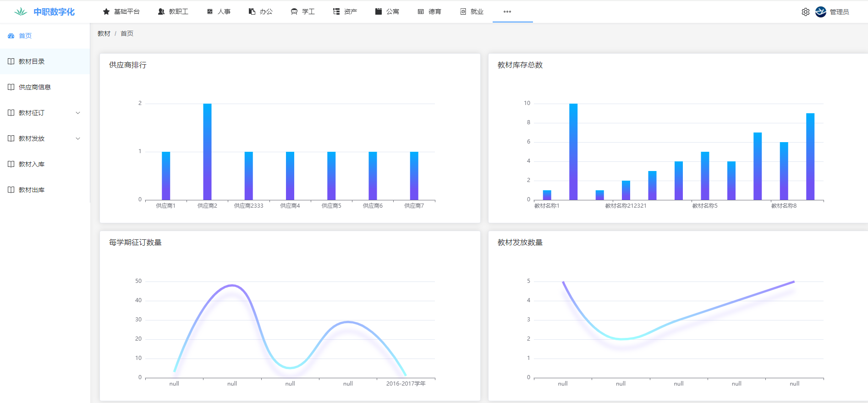Switch to the 德育 menu item
This screenshot has width=868, height=403.
430,11
